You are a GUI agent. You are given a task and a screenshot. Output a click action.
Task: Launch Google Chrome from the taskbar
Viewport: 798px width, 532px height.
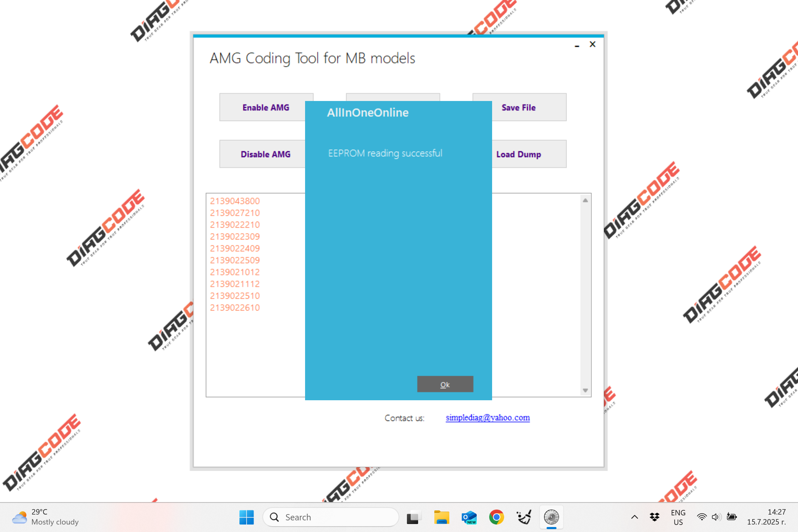tap(496, 517)
